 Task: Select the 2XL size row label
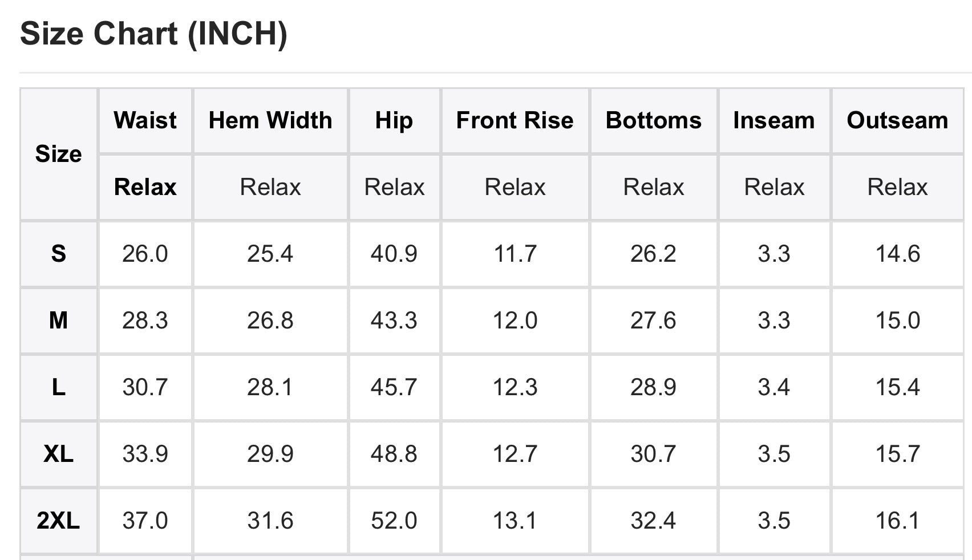(x=58, y=521)
